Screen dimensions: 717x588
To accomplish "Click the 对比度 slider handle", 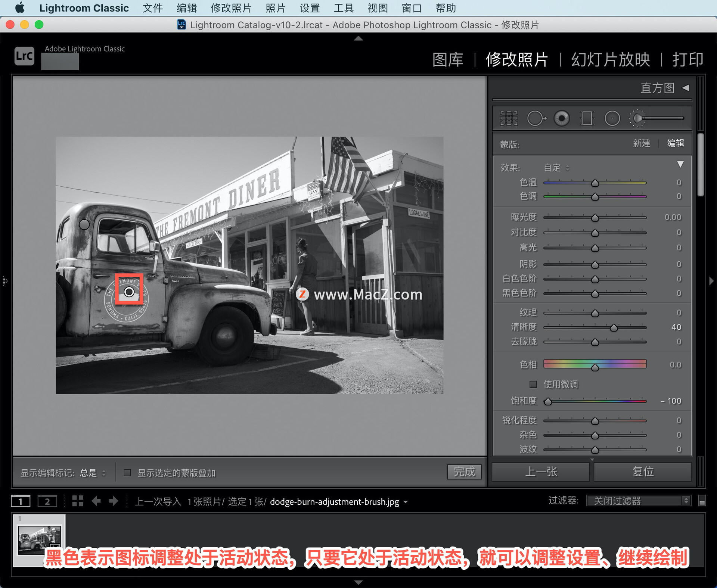I will [x=595, y=233].
